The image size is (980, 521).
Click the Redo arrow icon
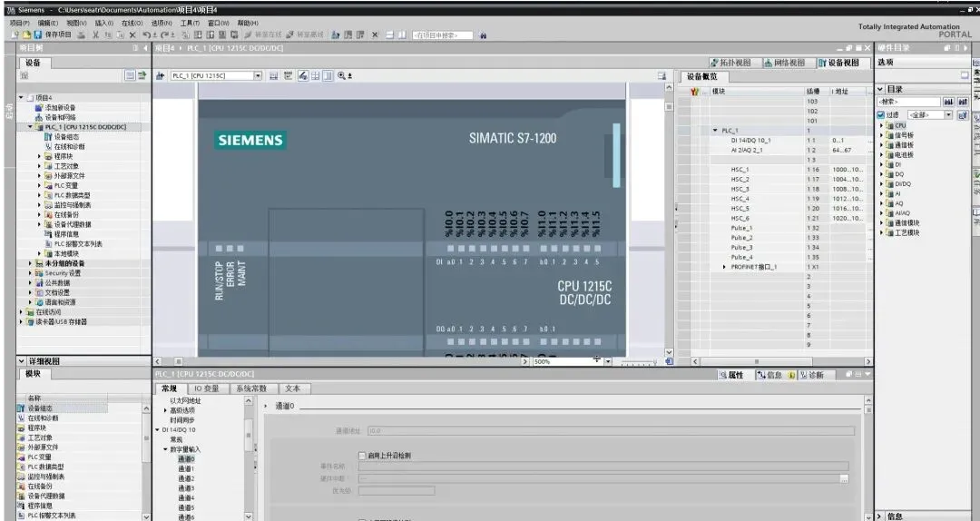pyautogui.click(x=164, y=35)
